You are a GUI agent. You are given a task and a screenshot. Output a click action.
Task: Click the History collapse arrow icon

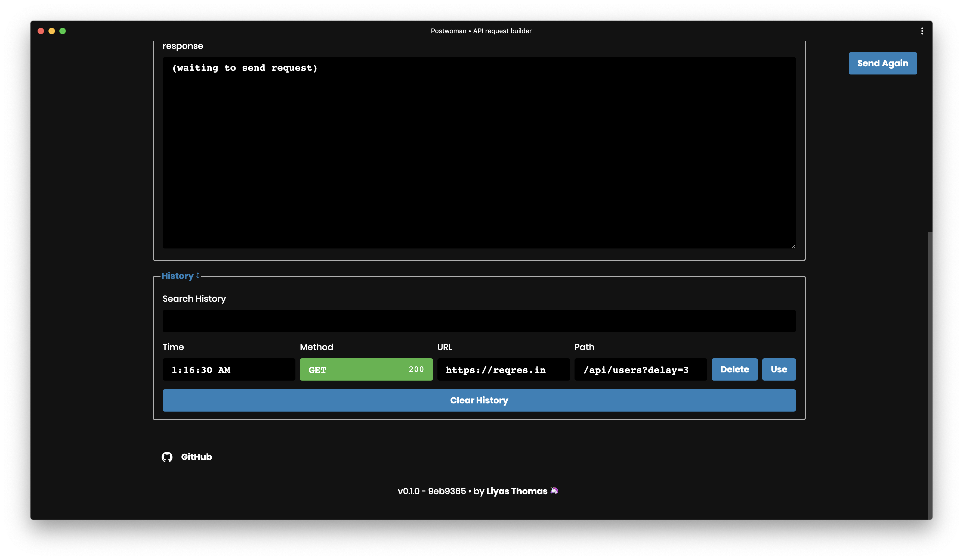point(198,275)
